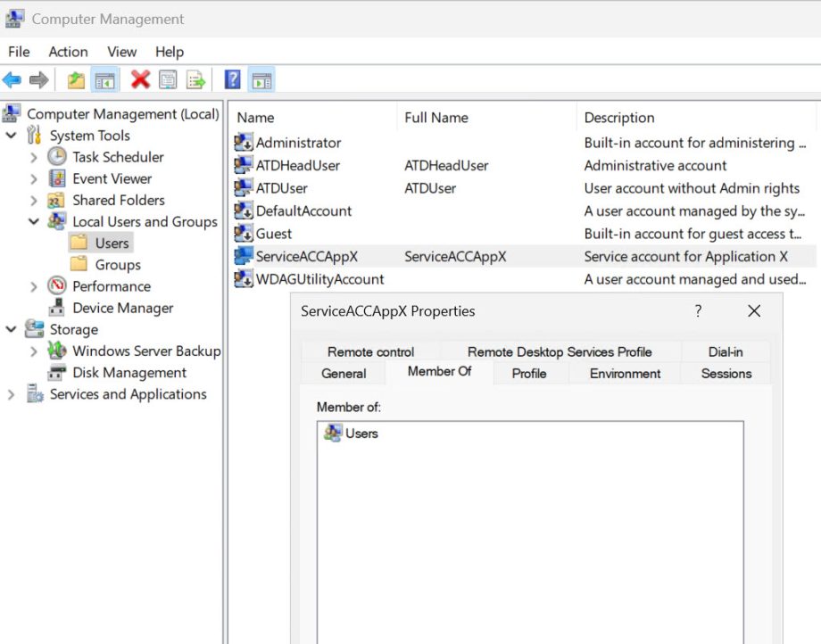The image size is (821, 644).
Task: Switch to the Sessions tab
Action: 725,374
